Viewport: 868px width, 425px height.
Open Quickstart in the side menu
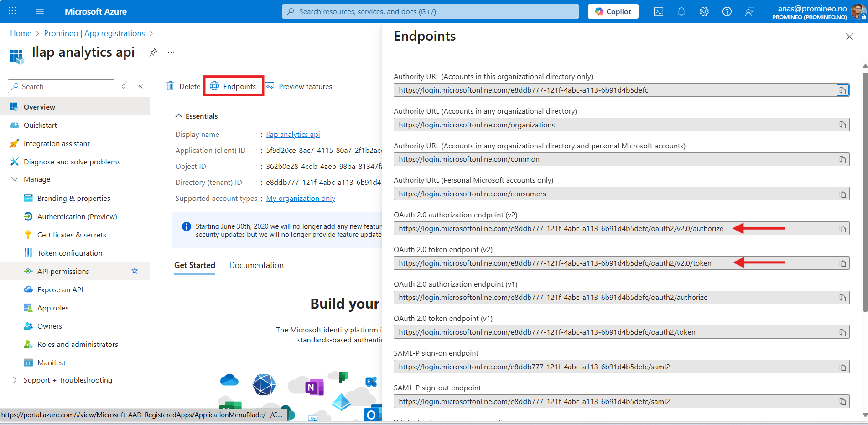click(75, 125)
